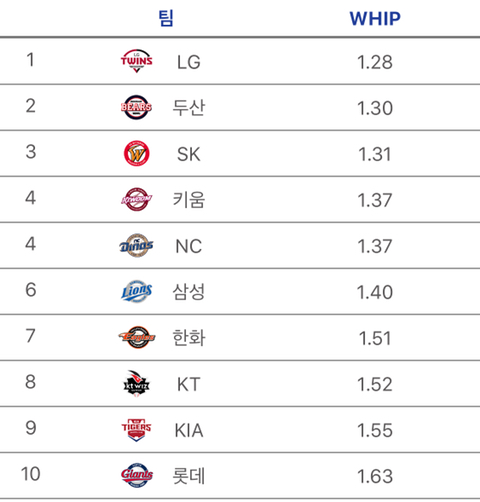Screen dimensions: 480x502
Task: Open the KT Wiz logo
Action: tap(136, 383)
